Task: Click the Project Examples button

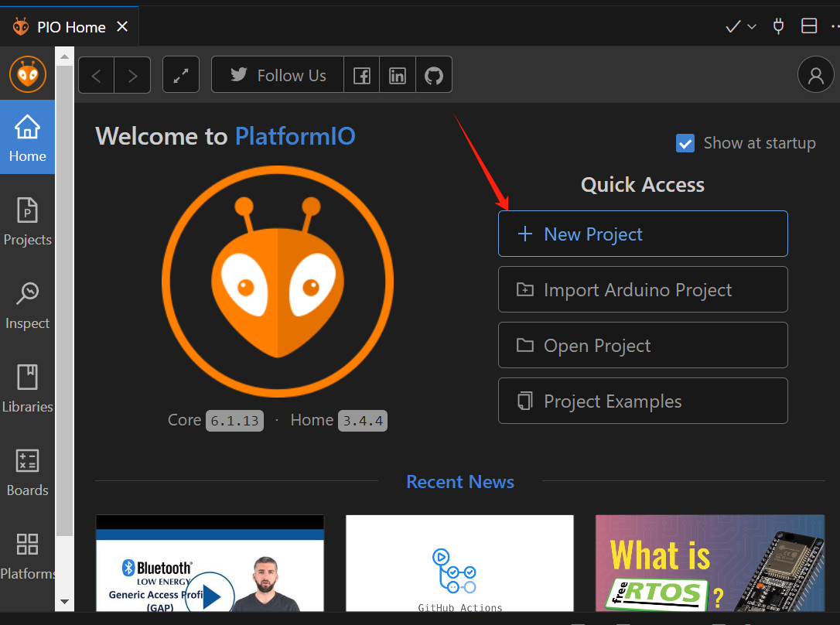Action: [643, 401]
